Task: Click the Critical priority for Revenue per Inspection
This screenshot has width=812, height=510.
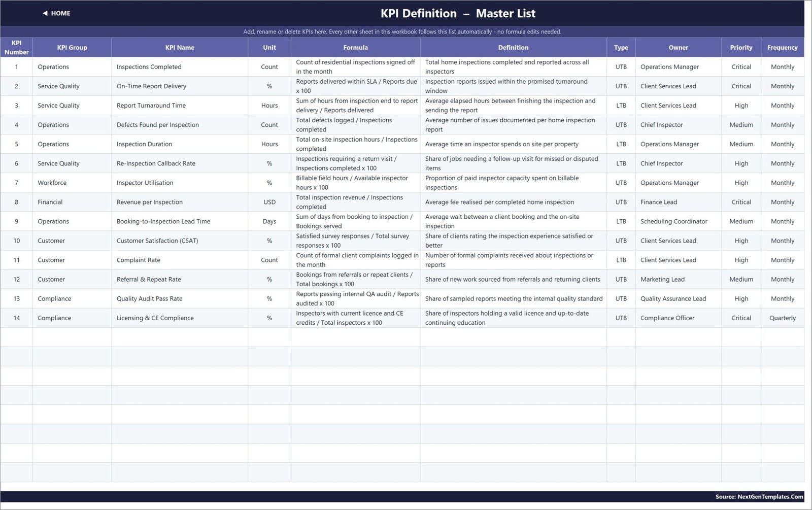Action: [x=741, y=202]
